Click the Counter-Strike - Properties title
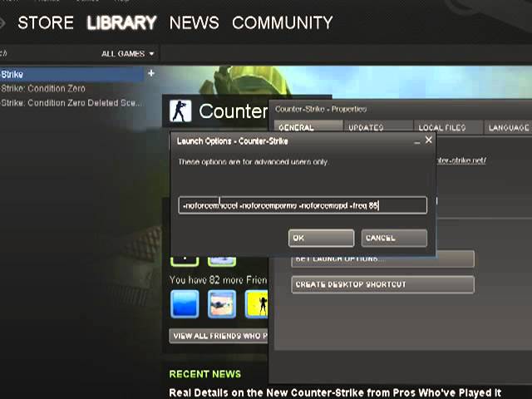Screen dimensions: 532x399 pyautogui.click(x=321, y=109)
